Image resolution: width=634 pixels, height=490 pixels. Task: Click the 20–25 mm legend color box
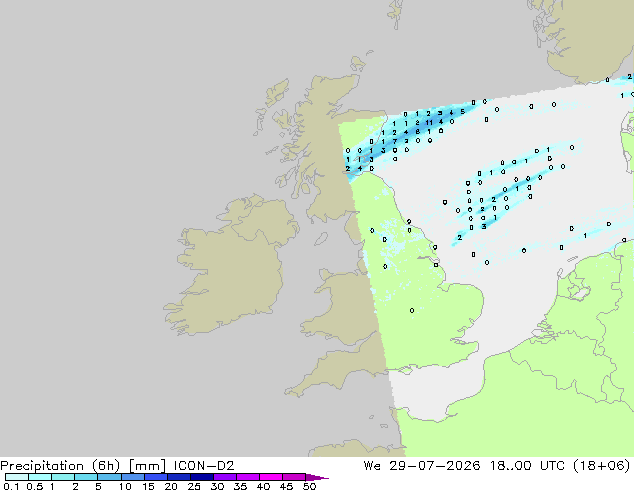point(178,477)
